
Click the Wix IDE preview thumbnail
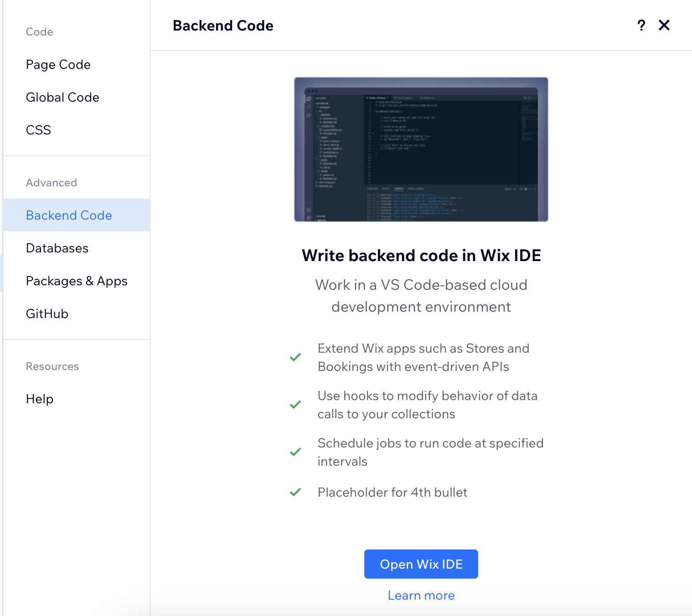click(421, 149)
